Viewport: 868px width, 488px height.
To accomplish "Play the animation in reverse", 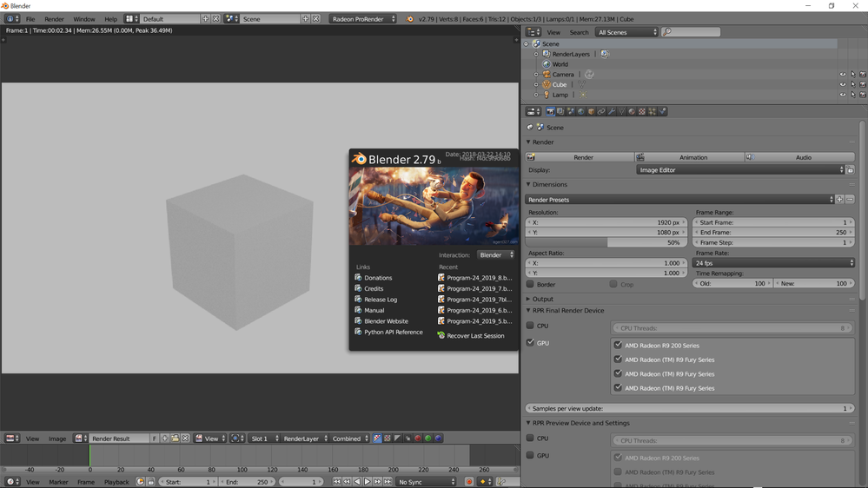I will [357, 482].
